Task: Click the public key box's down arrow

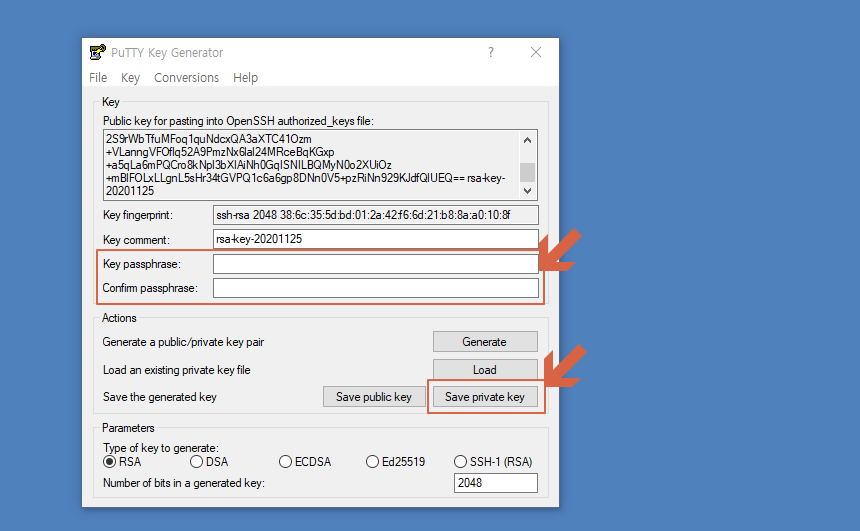Action: [x=528, y=191]
